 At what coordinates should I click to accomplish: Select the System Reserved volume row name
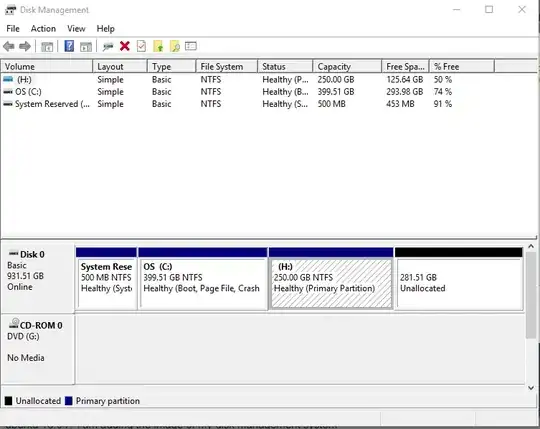[52, 104]
